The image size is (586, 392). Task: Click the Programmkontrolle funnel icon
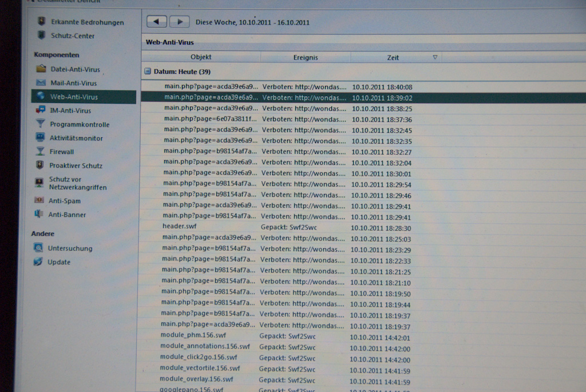[41, 124]
